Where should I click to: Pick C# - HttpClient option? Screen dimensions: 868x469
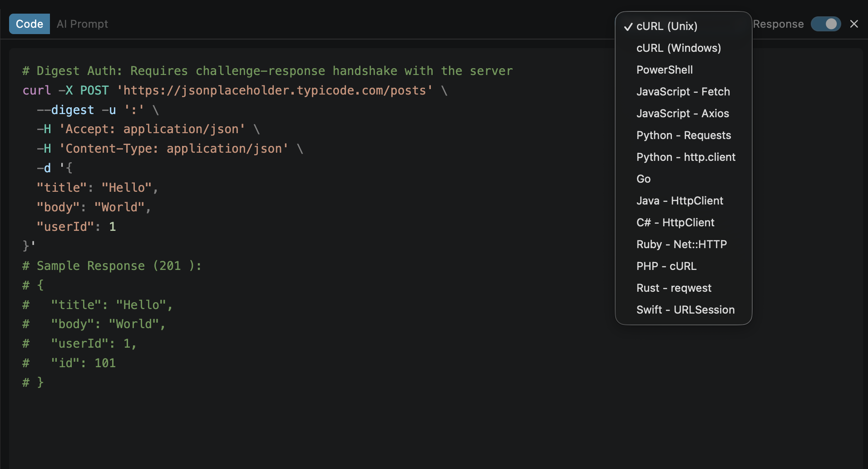click(x=683, y=223)
